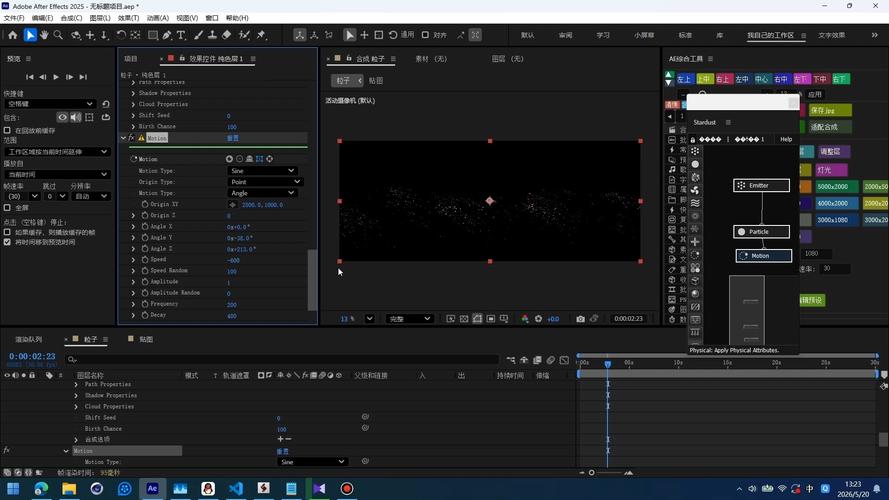Toggle the motion blur link icon in timeline
This screenshot has width=889, height=500.
click(x=551, y=360)
